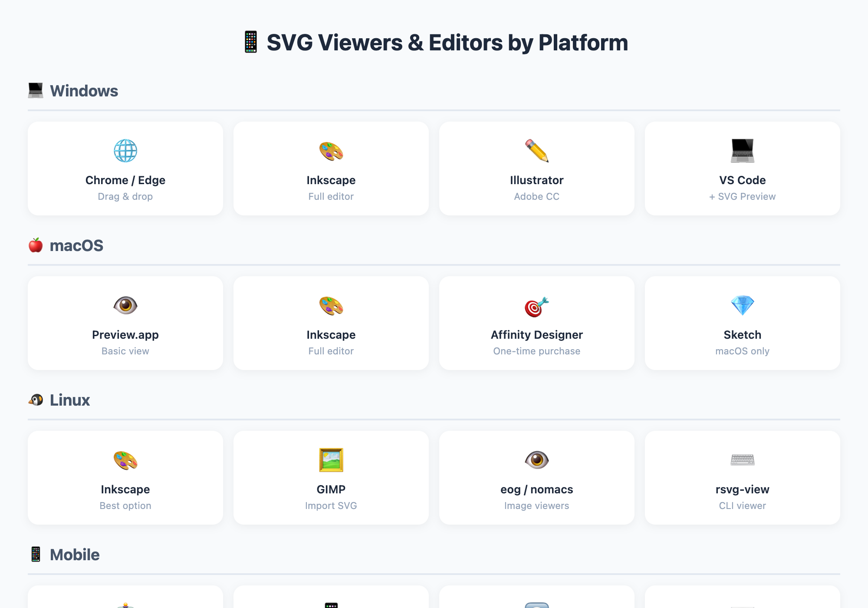The width and height of the screenshot is (868, 608).
Task: Click the penguin icon beside the Linux heading
Action: (x=36, y=400)
